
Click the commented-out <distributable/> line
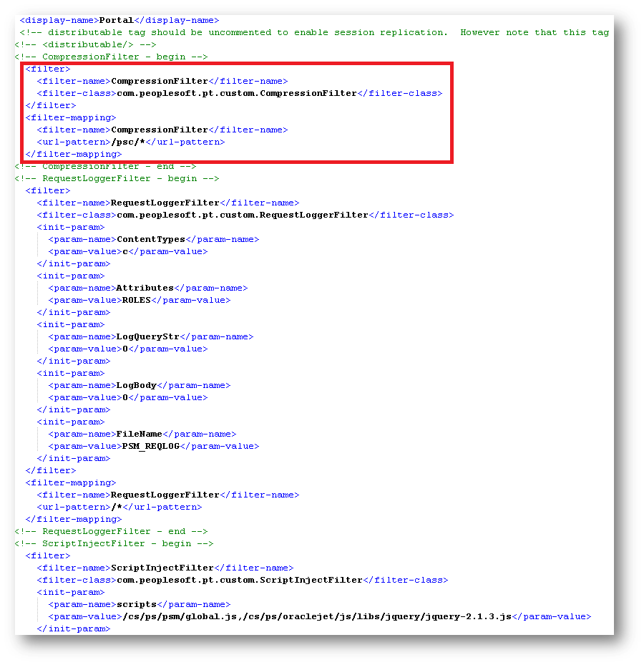(85, 44)
